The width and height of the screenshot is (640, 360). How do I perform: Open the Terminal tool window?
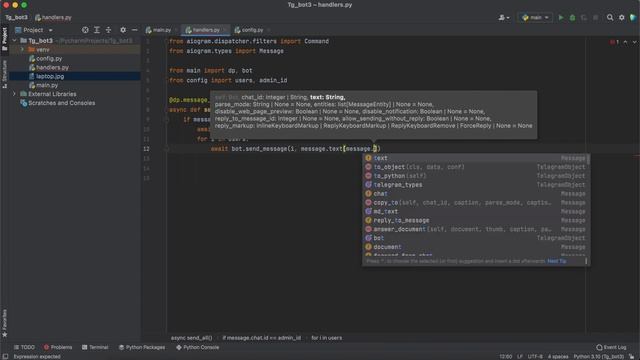pos(95,347)
